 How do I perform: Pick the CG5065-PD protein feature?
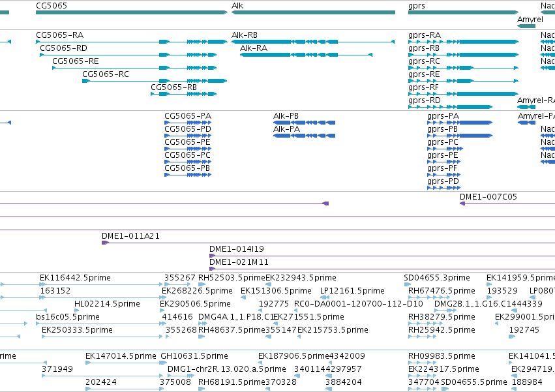tap(188, 136)
